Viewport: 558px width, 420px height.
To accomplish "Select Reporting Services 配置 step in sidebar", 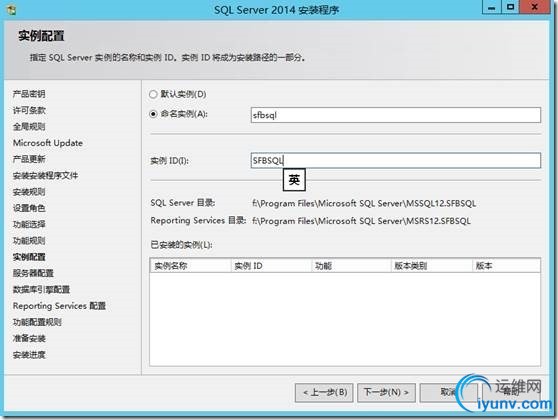I will click(59, 306).
